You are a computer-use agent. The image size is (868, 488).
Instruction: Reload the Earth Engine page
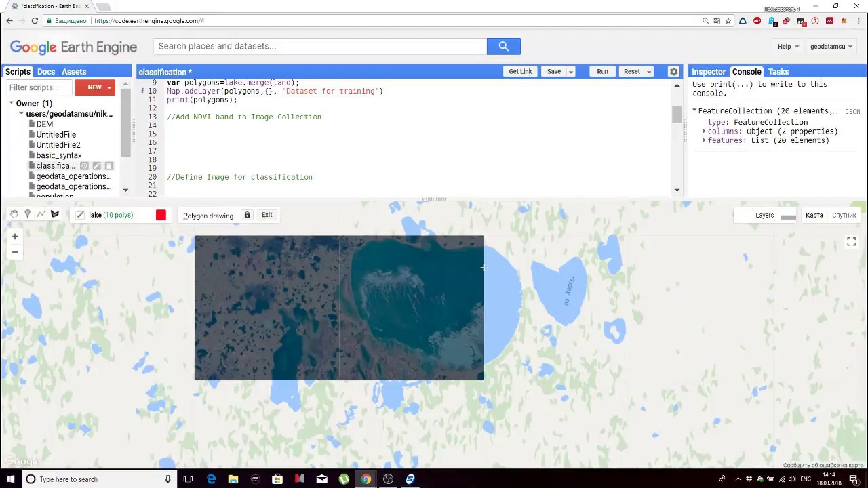click(35, 21)
